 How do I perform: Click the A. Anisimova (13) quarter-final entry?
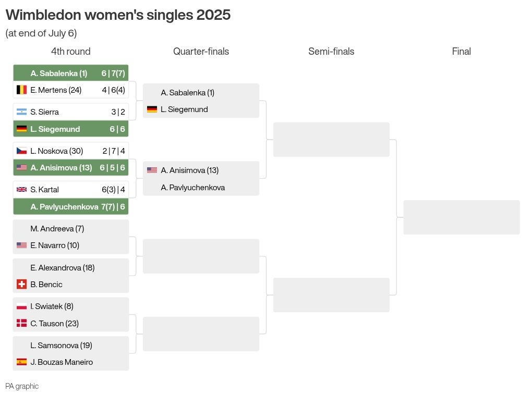click(x=190, y=170)
